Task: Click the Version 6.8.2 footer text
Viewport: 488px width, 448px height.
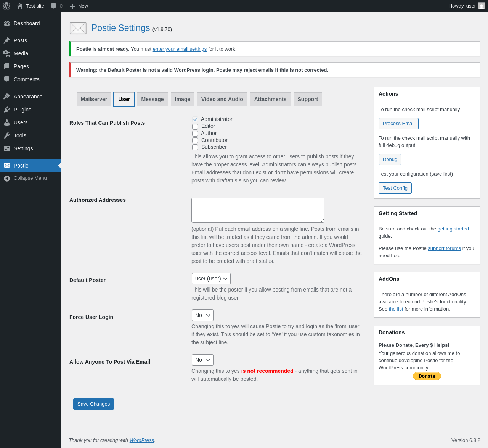Action: pyautogui.click(x=466, y=440)
